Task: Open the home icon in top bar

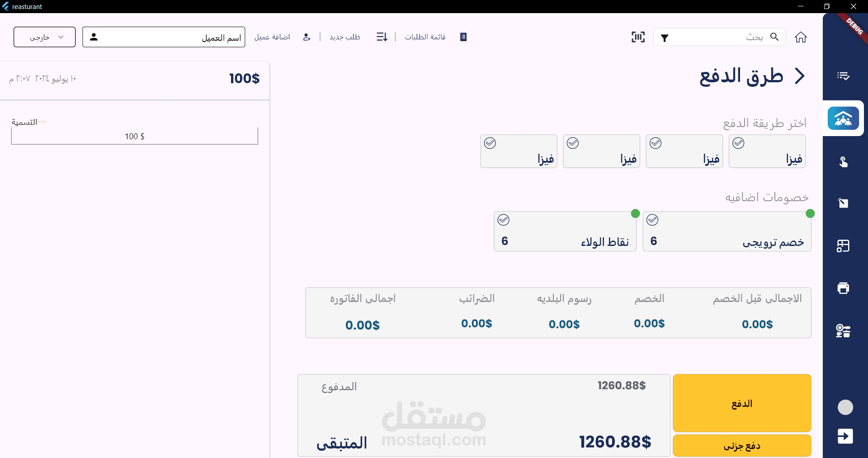Action: 801,37
